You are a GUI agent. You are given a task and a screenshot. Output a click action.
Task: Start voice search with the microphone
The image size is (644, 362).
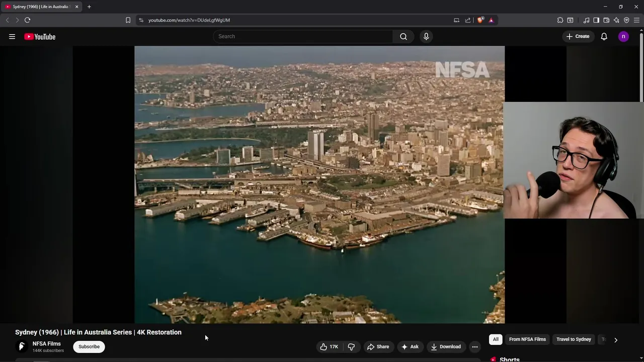point(426,36)
